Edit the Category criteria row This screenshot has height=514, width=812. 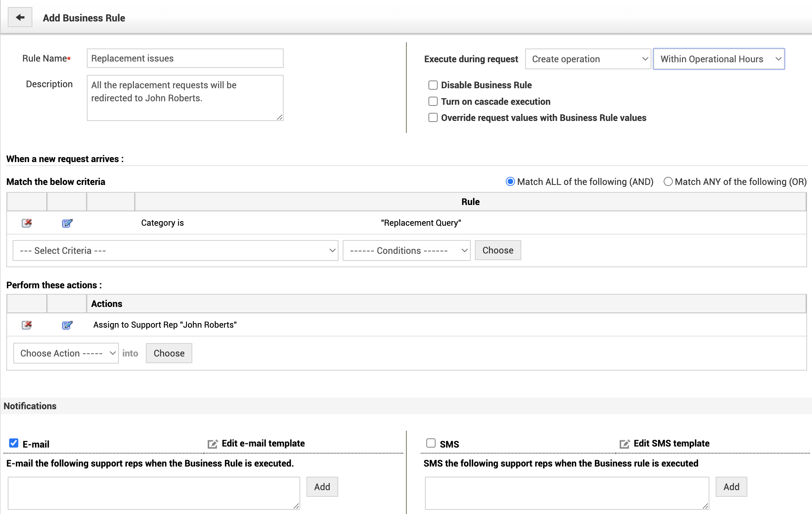coord(67,223)
